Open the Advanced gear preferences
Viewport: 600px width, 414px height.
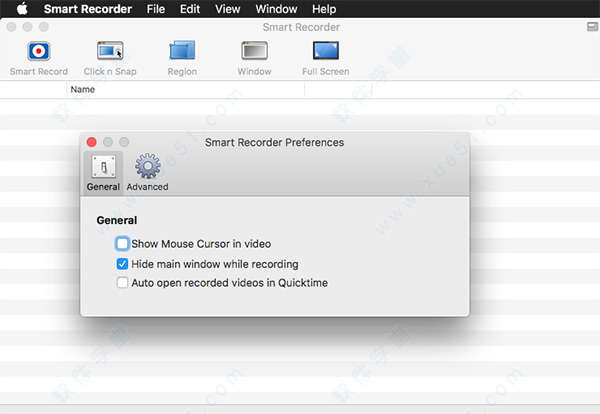(147, 172)
